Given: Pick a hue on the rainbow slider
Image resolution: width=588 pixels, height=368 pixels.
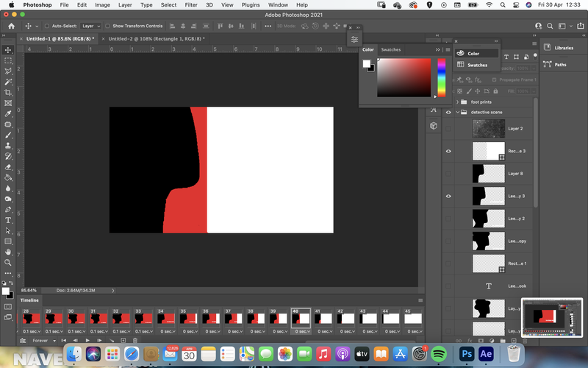Looking at the screenshot, I should (x=442, y=78).
